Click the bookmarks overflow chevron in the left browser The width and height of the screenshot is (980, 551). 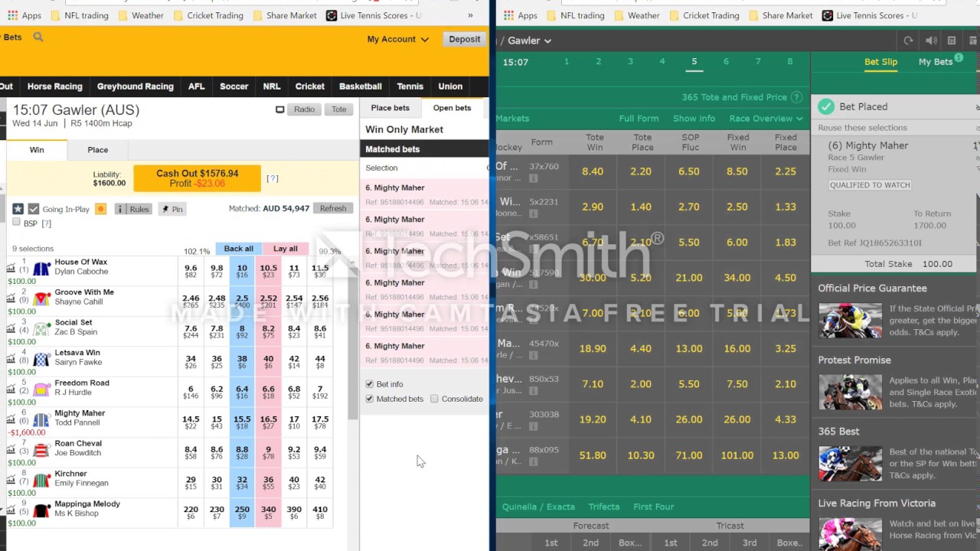click(x=470, y=15)
